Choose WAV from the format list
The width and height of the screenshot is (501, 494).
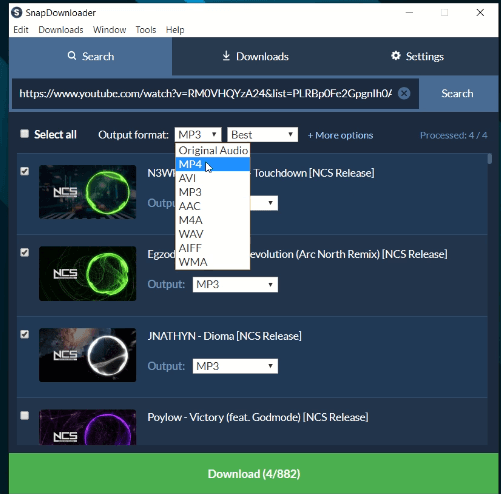pyautogui.click(x=213, y=234)
